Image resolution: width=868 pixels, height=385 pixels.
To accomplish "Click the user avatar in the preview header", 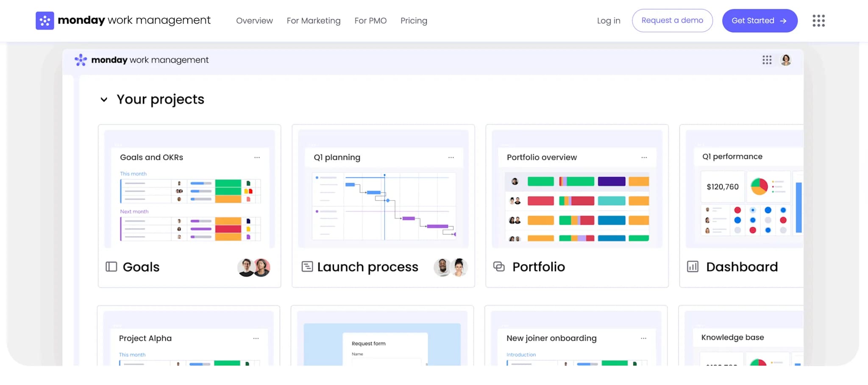I will [x=786, y=60].
